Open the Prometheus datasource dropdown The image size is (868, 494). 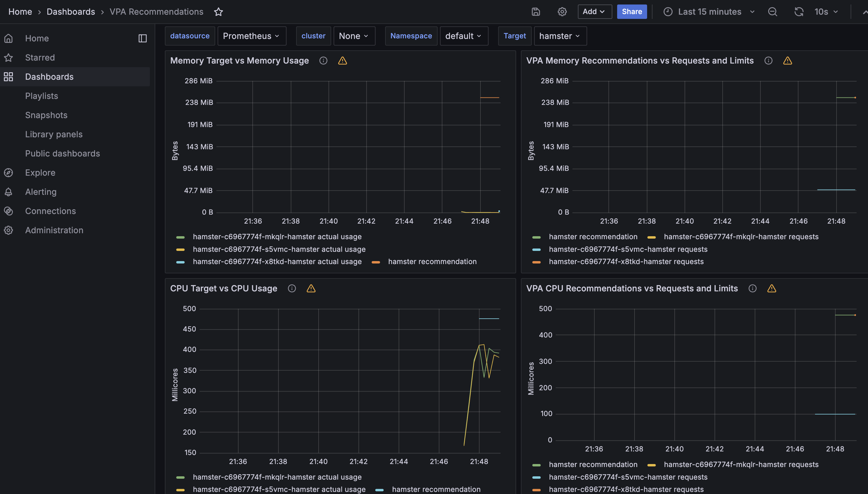pos(251,36)
